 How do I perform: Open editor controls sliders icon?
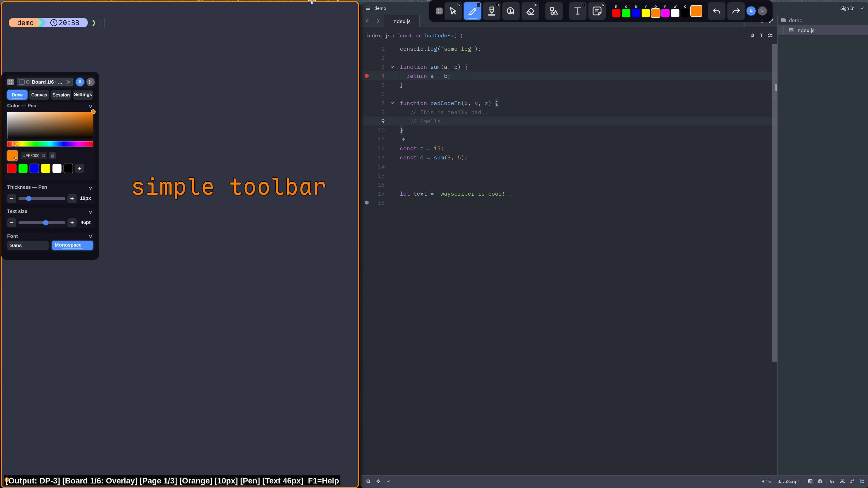[770, 35]
